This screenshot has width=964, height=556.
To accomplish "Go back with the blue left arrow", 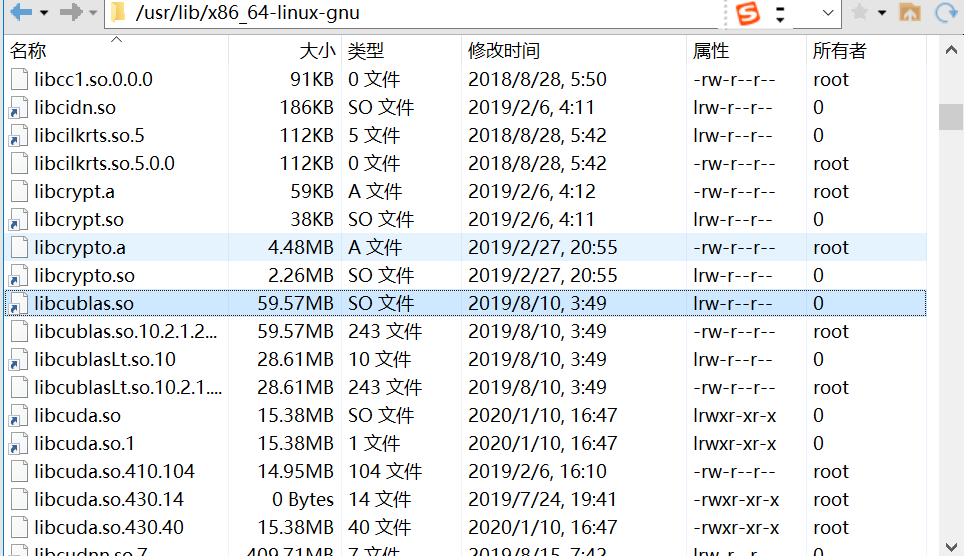I will 20,12.
